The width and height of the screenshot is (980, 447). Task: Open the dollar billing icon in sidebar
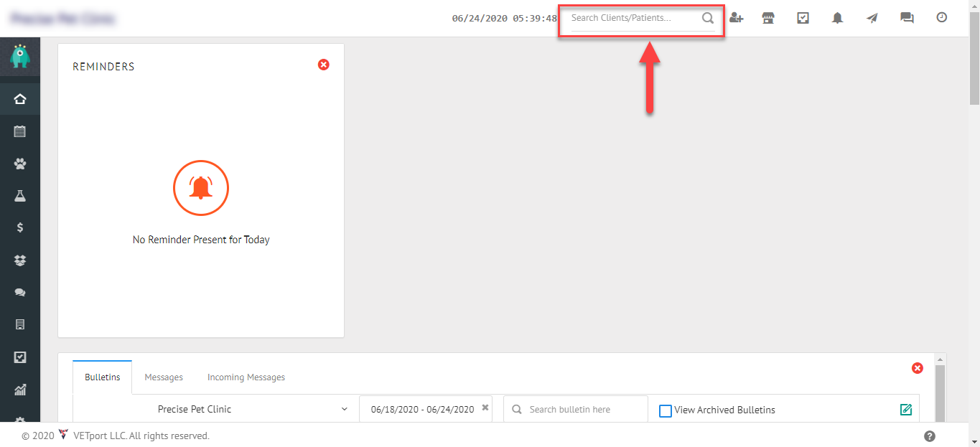(20, 227)
